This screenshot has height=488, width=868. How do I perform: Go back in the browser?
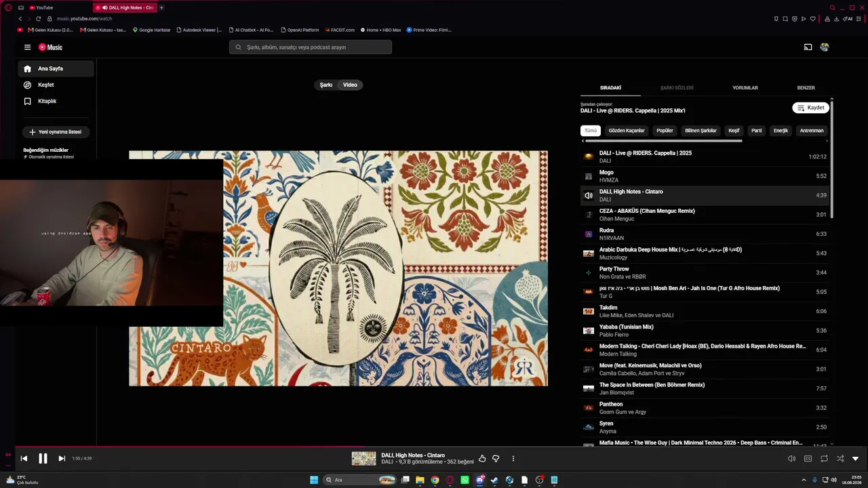pos(20,19)
